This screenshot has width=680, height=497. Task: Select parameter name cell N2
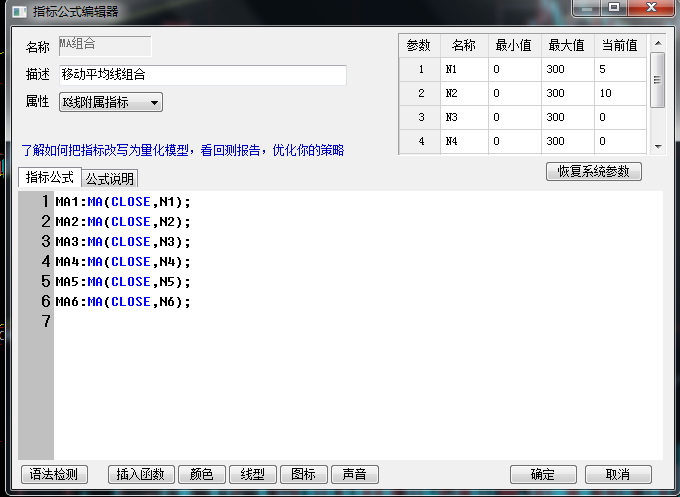[x=464, y=93]
